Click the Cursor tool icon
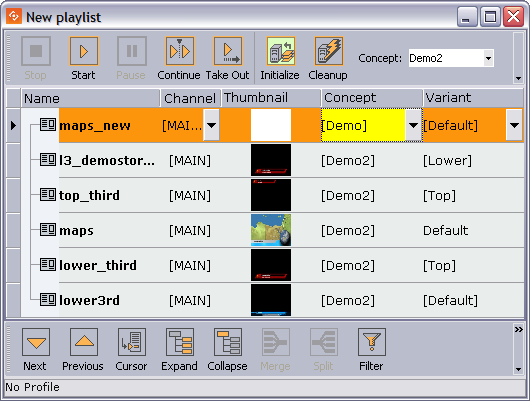 pyautogui.click(x=132, y=342)
